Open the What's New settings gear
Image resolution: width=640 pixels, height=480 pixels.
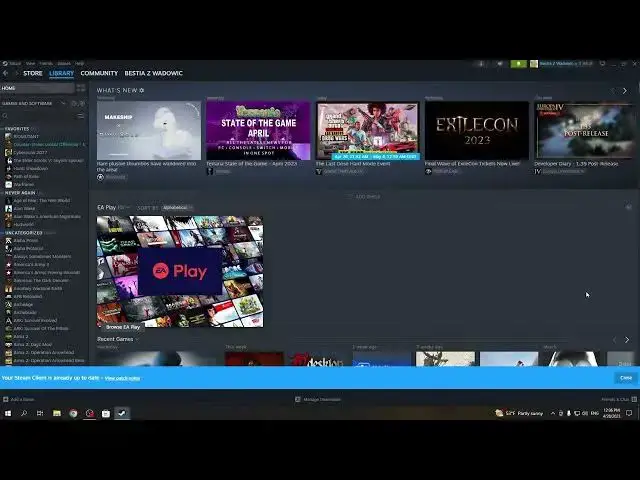tap(142, 90)
